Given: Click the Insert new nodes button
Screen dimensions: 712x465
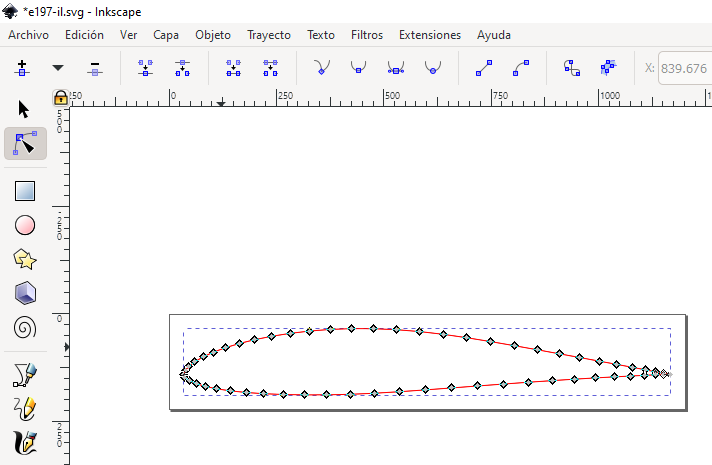Looking at the screenshot, I should pos(22,68).
